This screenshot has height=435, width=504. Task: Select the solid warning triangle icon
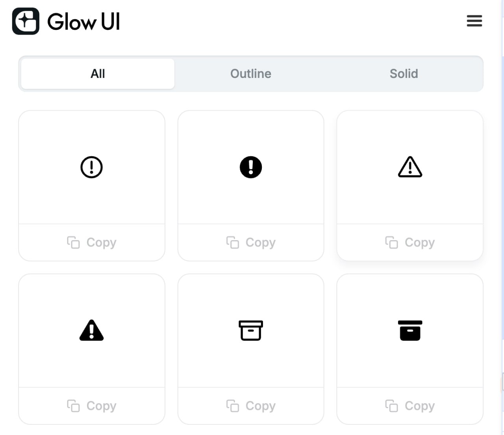[x=92, y=330]
